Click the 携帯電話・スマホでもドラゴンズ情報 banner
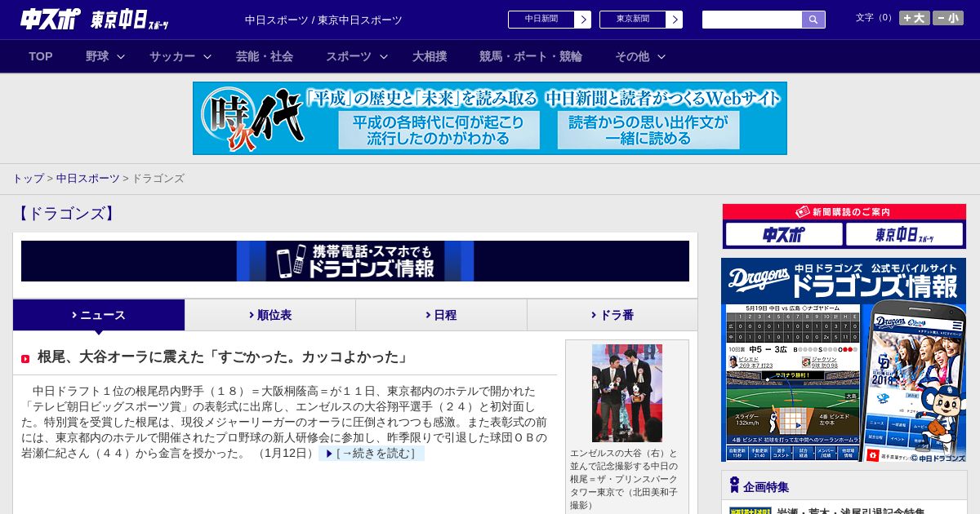Viewport: 980px width, 514px height. point(355,261)
